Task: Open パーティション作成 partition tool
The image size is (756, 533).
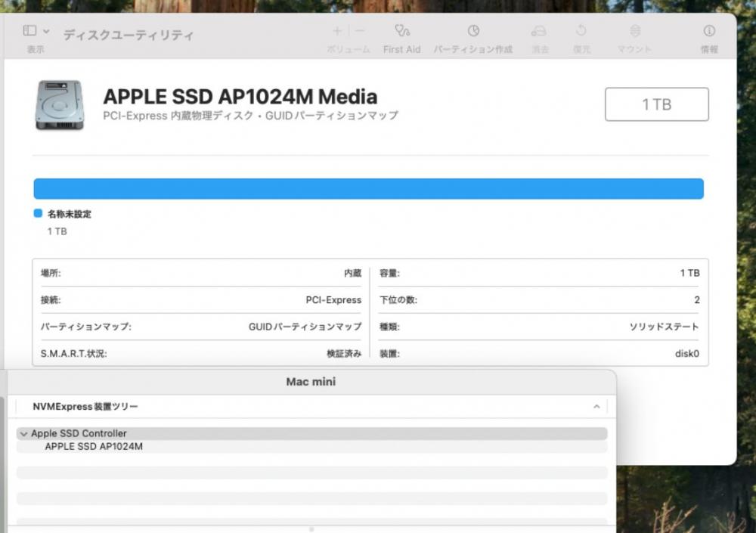Action: (473, 31)
